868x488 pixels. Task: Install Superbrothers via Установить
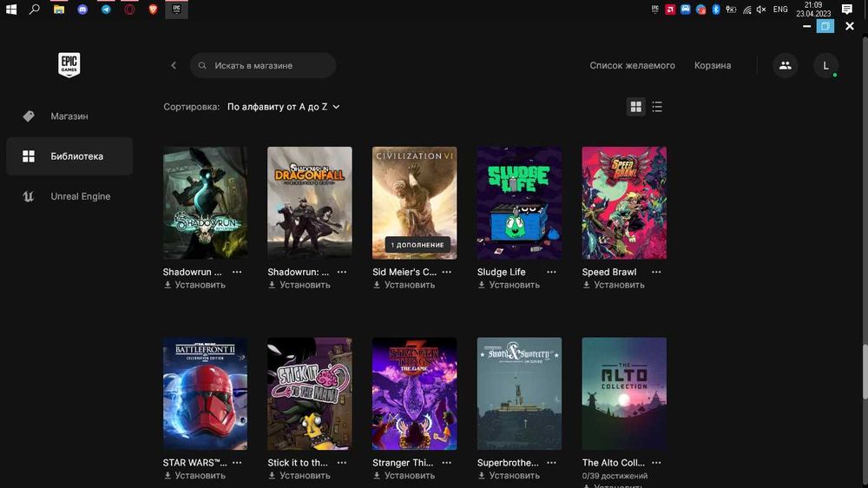pos(509,475)
